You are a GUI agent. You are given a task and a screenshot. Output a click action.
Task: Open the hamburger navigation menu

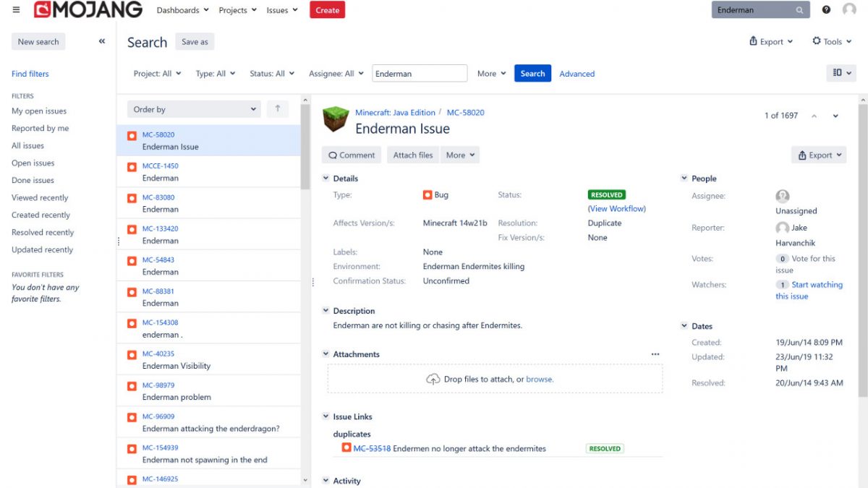(x=16, y=10)
